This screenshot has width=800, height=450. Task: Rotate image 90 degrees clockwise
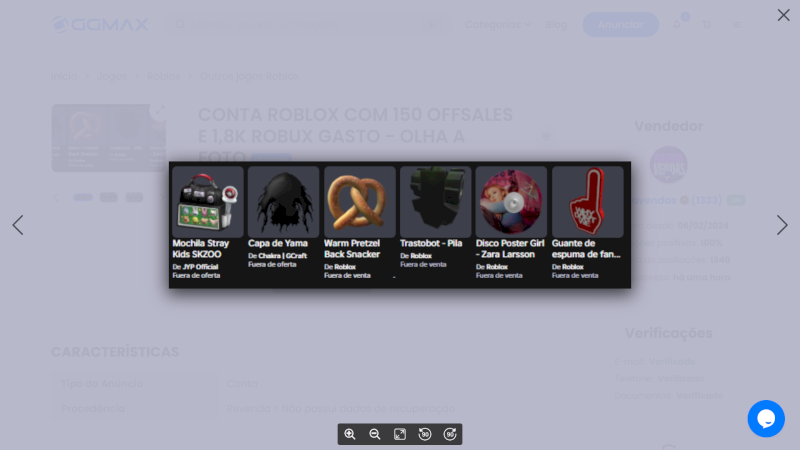click(450, 434)
